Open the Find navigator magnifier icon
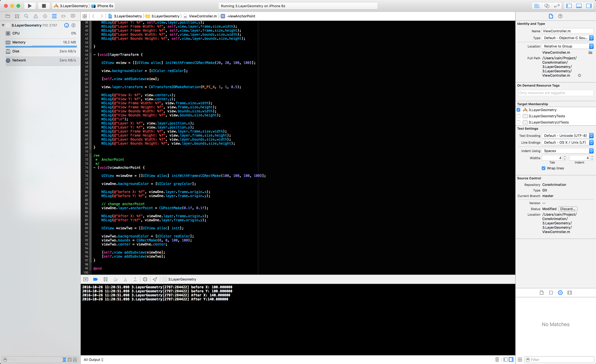Image resolution: width=596 pixels, height=364 pixels. (x=26, y=16)
